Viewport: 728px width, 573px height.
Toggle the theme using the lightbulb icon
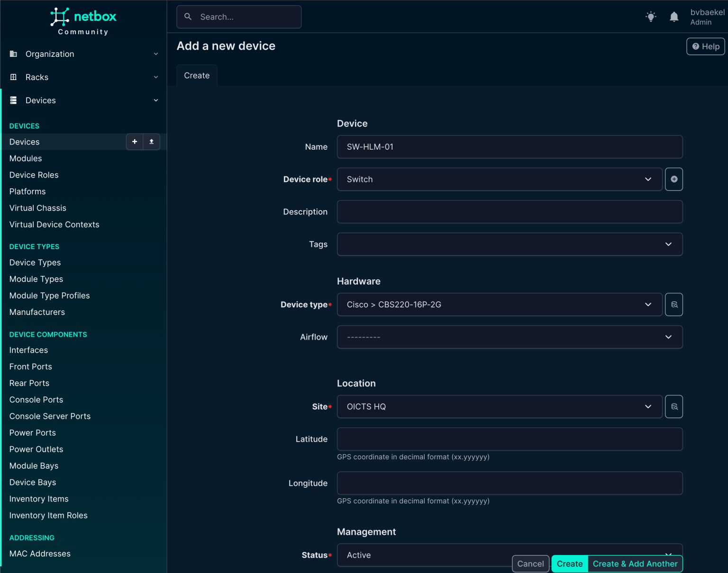click(651, 17)
